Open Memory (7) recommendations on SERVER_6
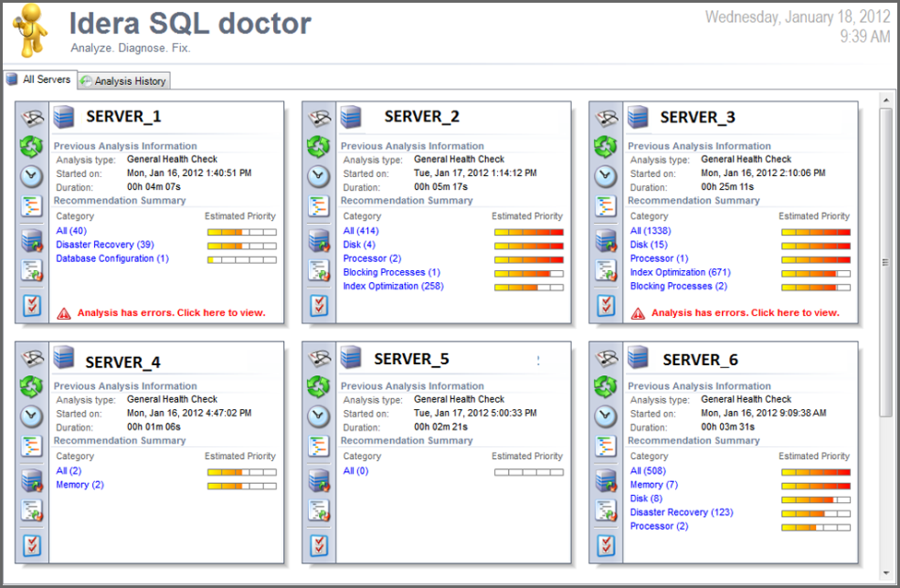900x588 pixels. [653, 485]
